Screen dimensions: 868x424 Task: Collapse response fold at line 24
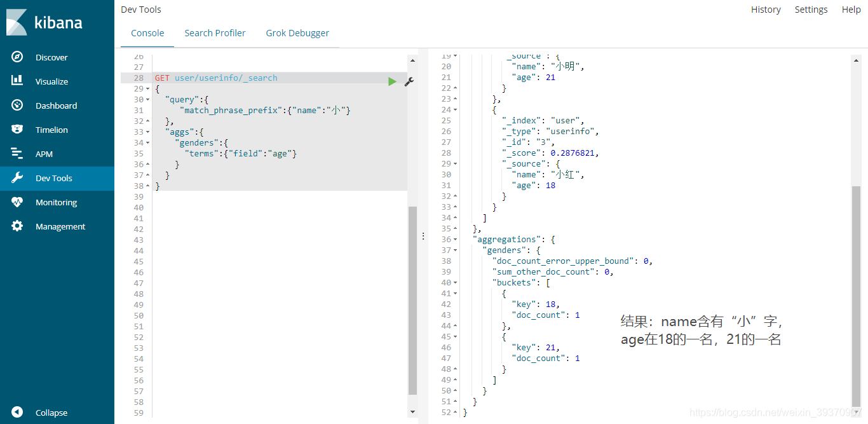click(456, 109)
